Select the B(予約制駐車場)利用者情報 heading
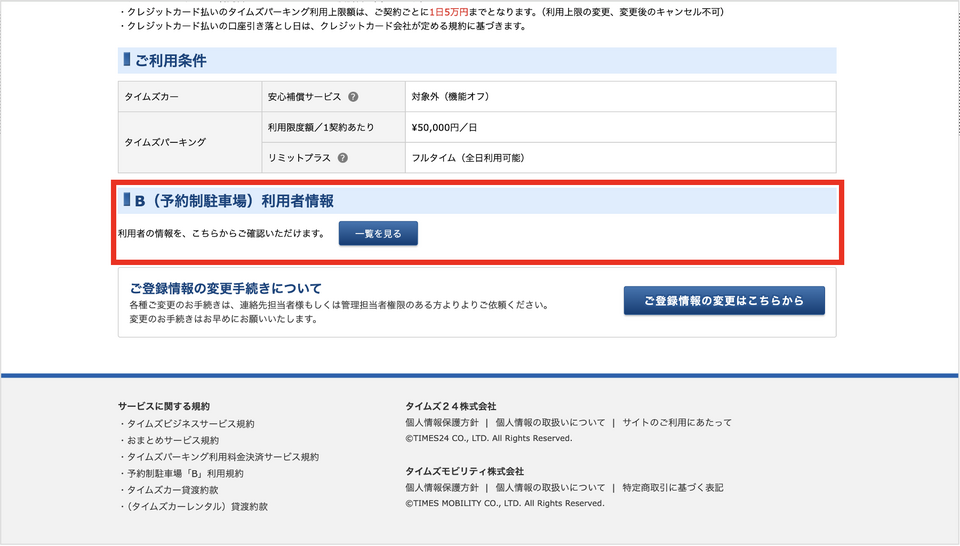This screenshot has height=546, width=960. 234,201
